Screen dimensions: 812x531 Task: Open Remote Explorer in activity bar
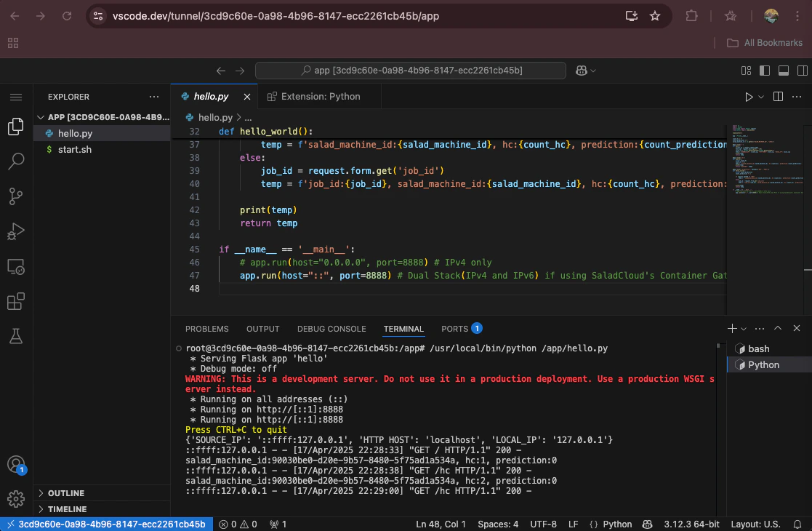coord(16,267)
